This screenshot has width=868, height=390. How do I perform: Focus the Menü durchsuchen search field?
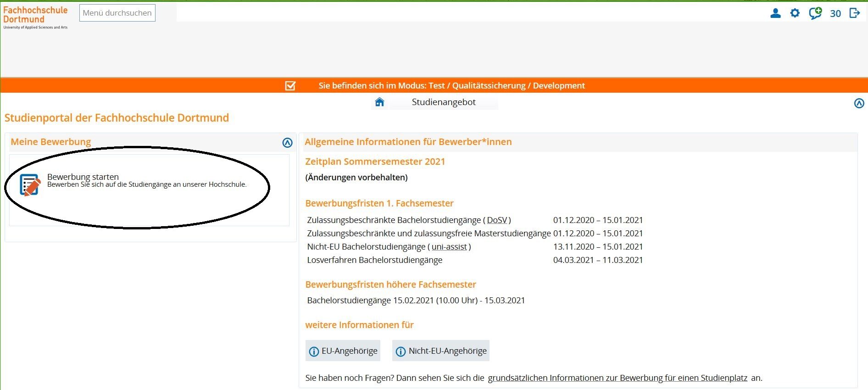click(117, 13)
